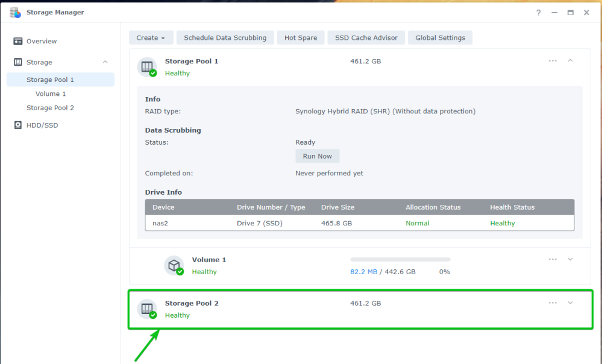Select Storage Pool 1 in the sidebar
Viewport: 602px width, 364px height.
(x=60, y=80)
